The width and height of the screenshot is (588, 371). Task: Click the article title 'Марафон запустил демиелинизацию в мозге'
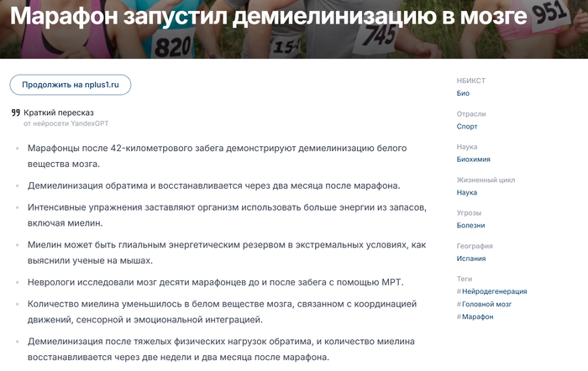[x=268, y=16]
